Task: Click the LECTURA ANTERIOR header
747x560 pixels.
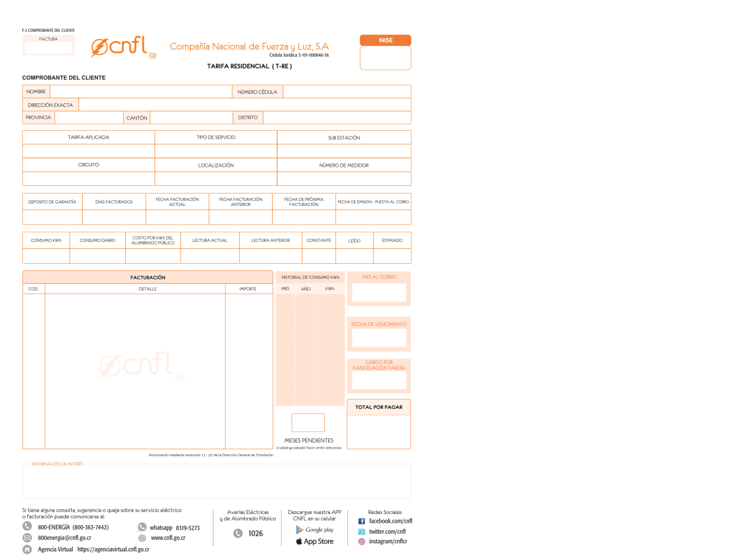Action: click(271, 240)
